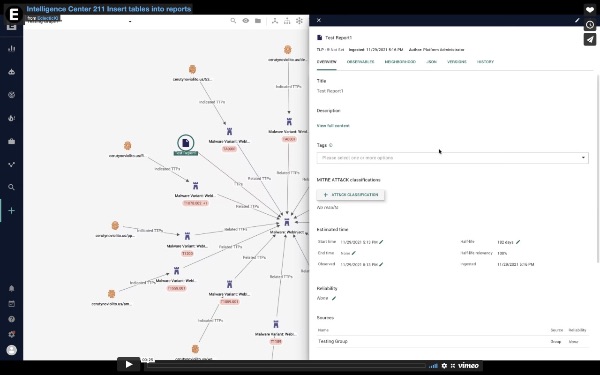Screen dimensions: 600x375
Task: Apply the hierarchical layout icon in graph toolbar
Action: point(287,21)
